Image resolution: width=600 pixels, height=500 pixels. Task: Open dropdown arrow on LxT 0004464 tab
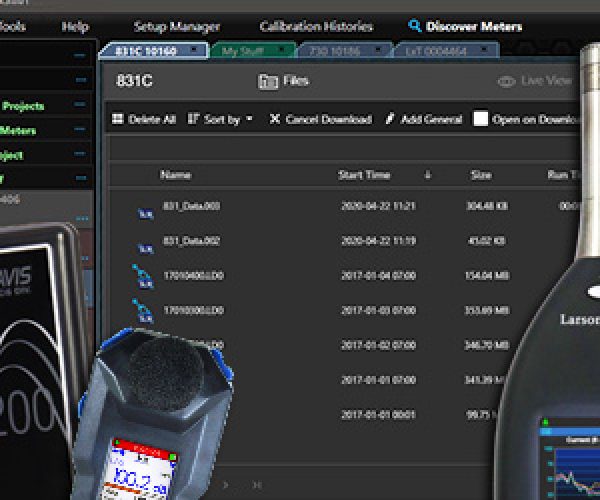pos(484,50)
